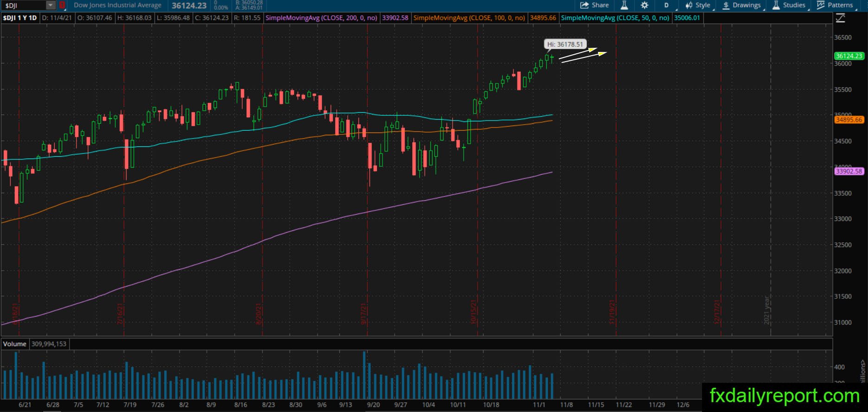Open chart settings gear icon
Image resolution: width=868 pixels, height=412 pixels.
click(645, 5)
